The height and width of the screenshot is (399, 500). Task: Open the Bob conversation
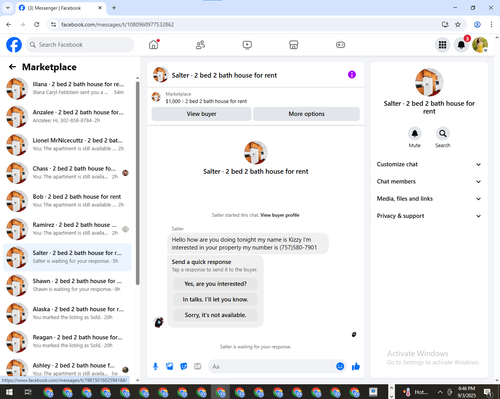coord(67,201)
